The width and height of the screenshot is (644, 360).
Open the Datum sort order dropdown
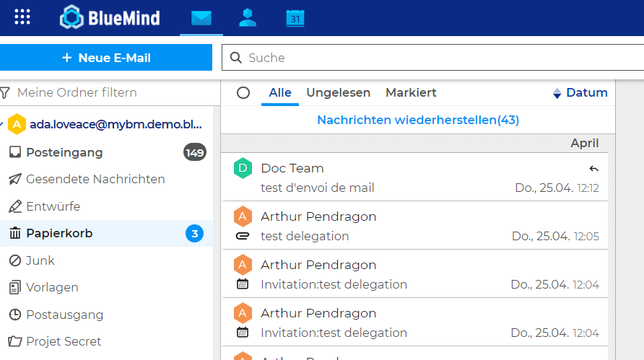tap(580, 92)
